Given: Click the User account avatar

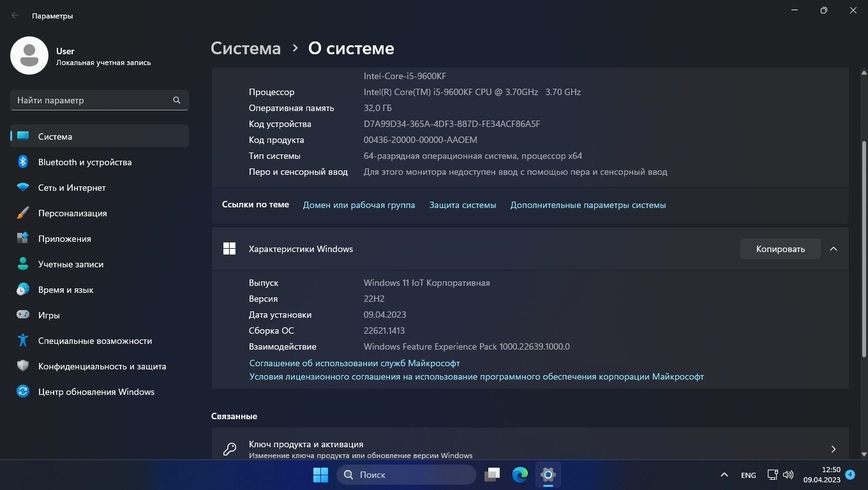Looking at the screenshot, I should point(29,56).
